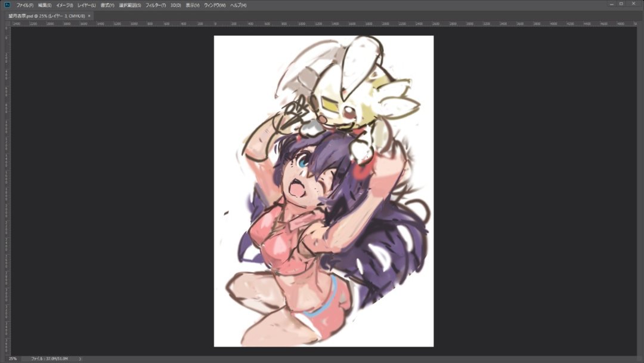The width and height of the screenshot is (644, 363).
Task: Open the イメージ(I) menu
Action: coord(64,5)
